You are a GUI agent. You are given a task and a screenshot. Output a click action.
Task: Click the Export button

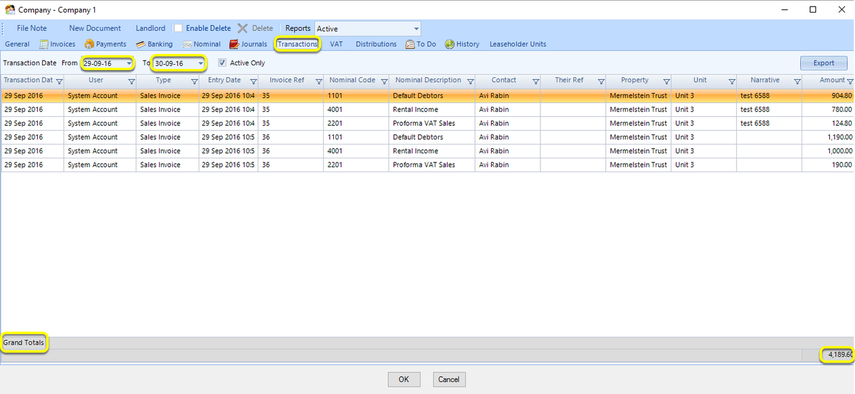pos(823,63)
